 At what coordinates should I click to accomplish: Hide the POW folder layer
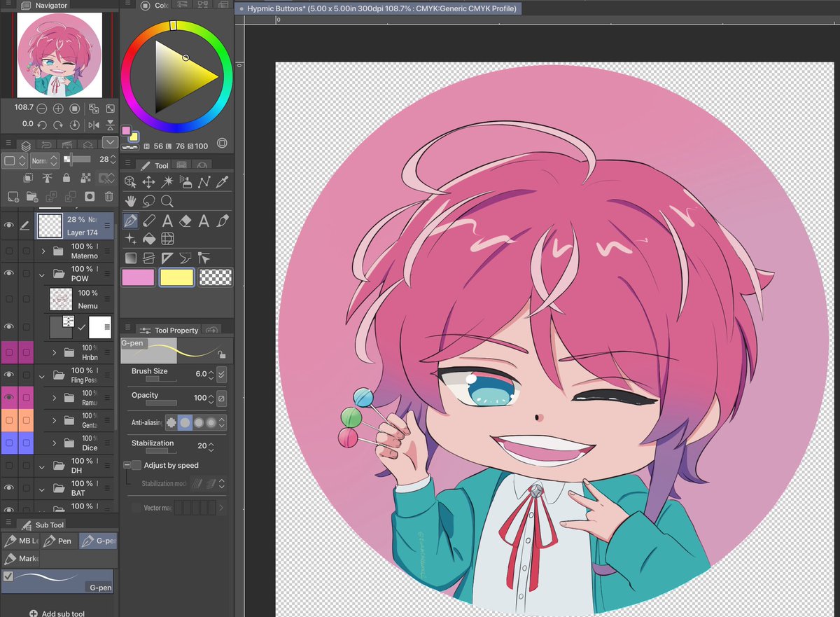9,273
